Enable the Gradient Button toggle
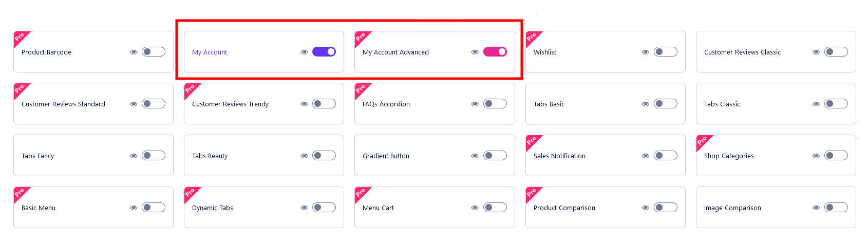The width and height of the screenshot is (868, 242). tap(495, 156)
